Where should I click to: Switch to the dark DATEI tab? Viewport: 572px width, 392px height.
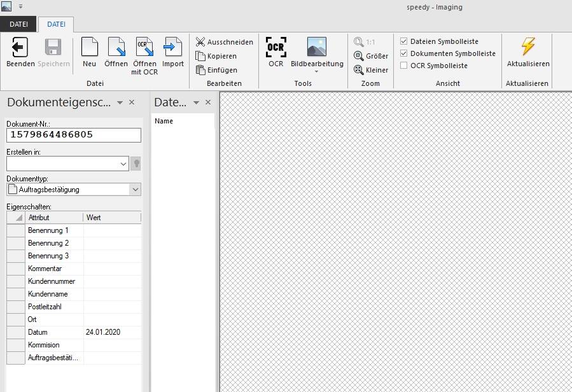18,24
